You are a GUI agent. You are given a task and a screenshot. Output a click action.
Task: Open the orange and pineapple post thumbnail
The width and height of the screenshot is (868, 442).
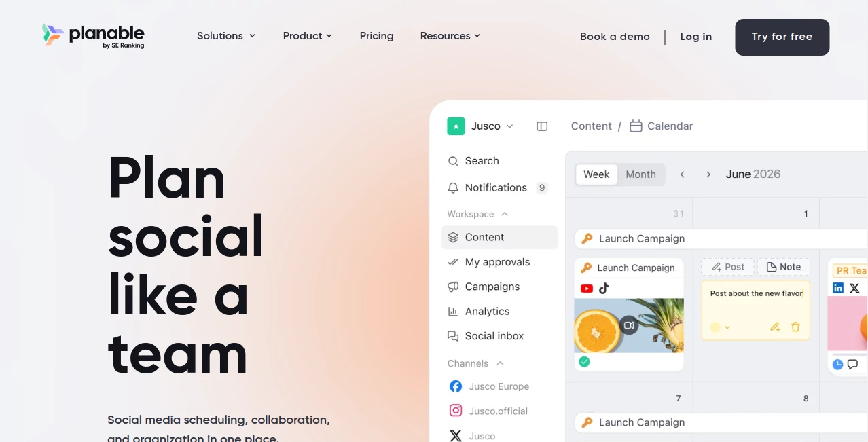pyautogui.click(x=629, y=325)
